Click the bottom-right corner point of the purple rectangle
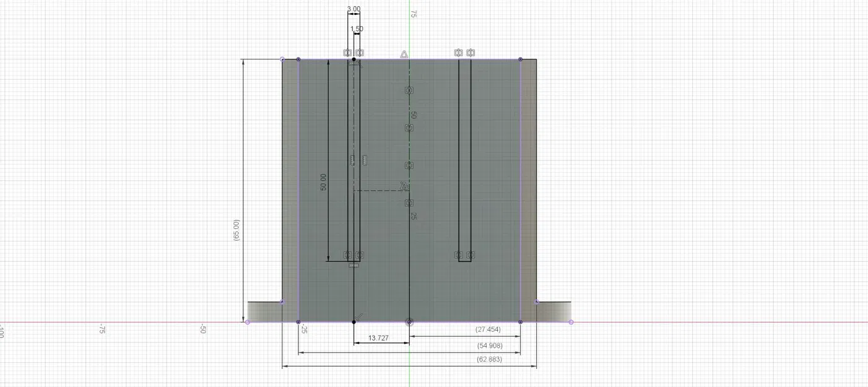The width and height of the screenshot is (868, 387). [520, 322]
